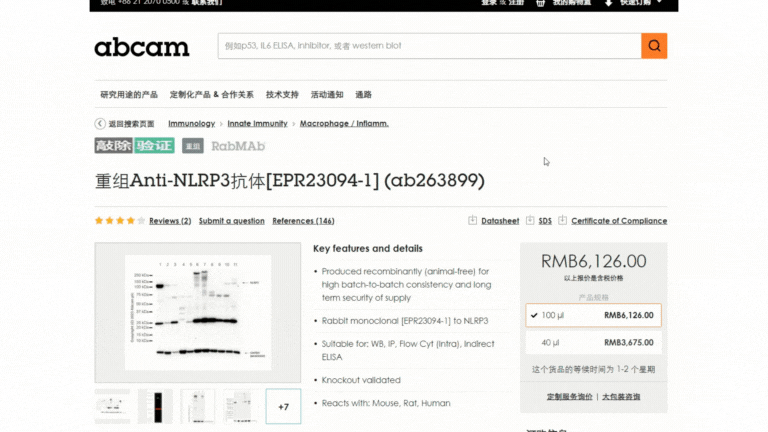This screenshot has height=432, width=768.
Task: Select the 40 µl RMB3,675.00 option
Action: 593,342
